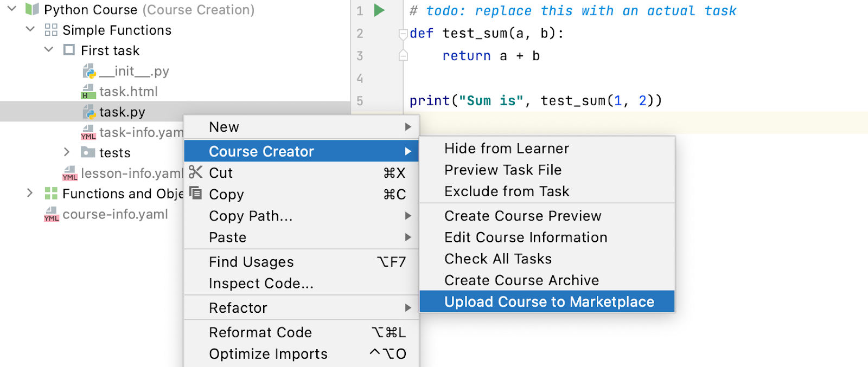
Task: Select the lesson-info.yaml file
Action: click(130, 173)
